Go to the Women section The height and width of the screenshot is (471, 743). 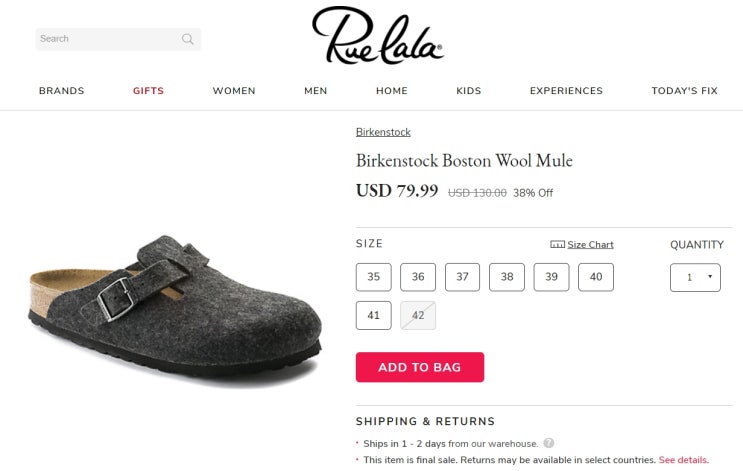pyautogui.click(x=234, y=91)
